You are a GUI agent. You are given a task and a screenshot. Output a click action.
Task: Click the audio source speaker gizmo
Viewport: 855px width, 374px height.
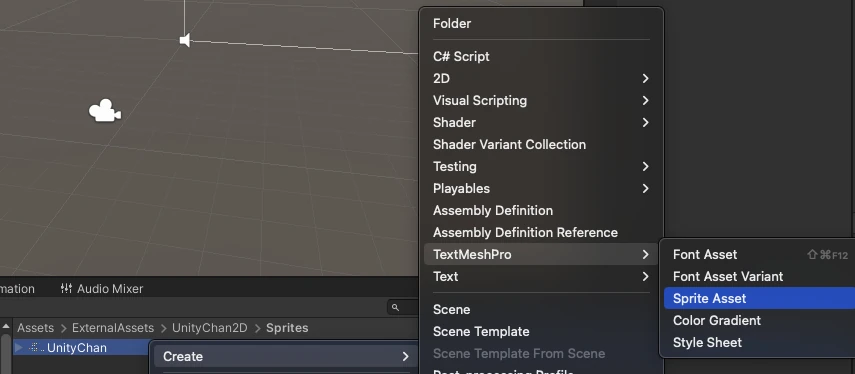[x=185, y=40]
